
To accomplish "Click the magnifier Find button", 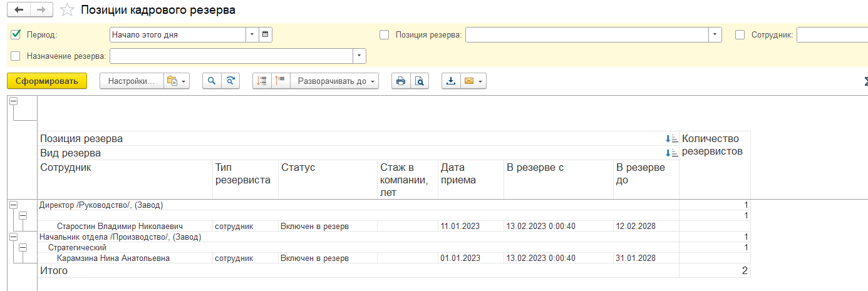I will (212, 81).
